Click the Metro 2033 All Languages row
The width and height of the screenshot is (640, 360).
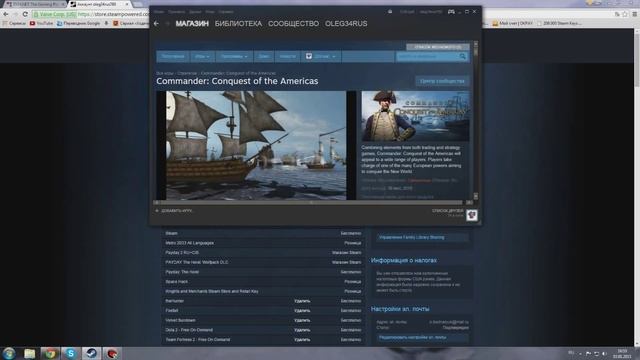pyautogui.click(x=263, y=243)
